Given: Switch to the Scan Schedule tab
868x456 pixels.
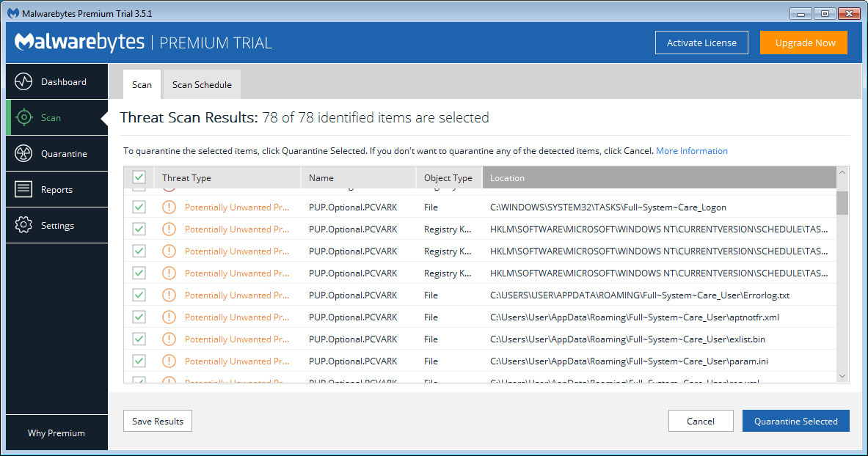Looking at the screenshot, I should click(202, 84).
